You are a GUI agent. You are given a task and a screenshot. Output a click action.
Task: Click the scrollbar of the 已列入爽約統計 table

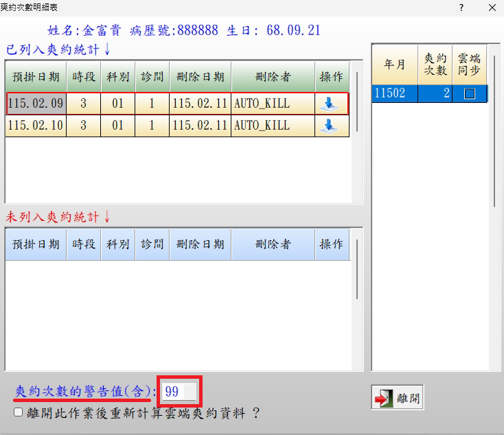357,103
